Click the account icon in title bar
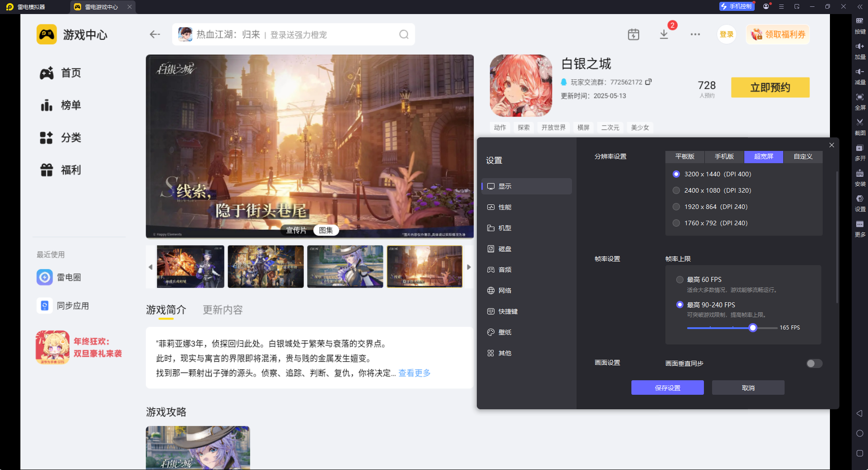The height and width of the screenshot is (470, 868). pyautogui.click(x=766, y=6)
